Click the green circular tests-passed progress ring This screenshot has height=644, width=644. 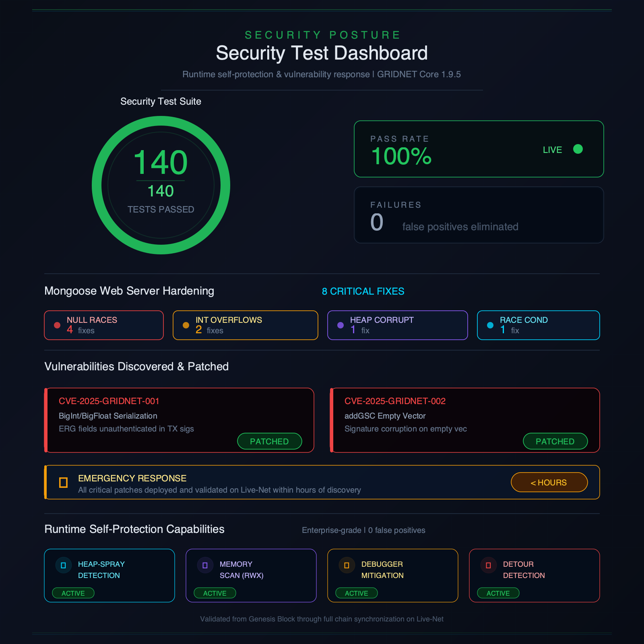pos(161,121)
